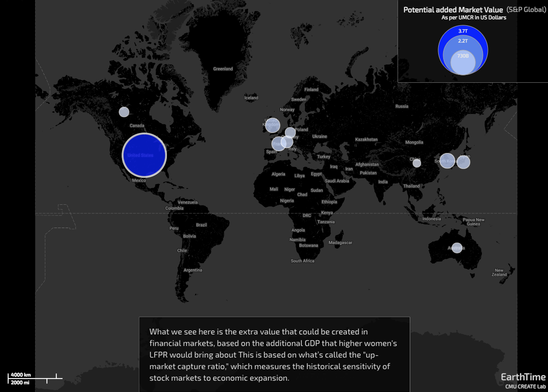Click the bubble next to the Poland label
548x392 pixels.
pos(290,132)
